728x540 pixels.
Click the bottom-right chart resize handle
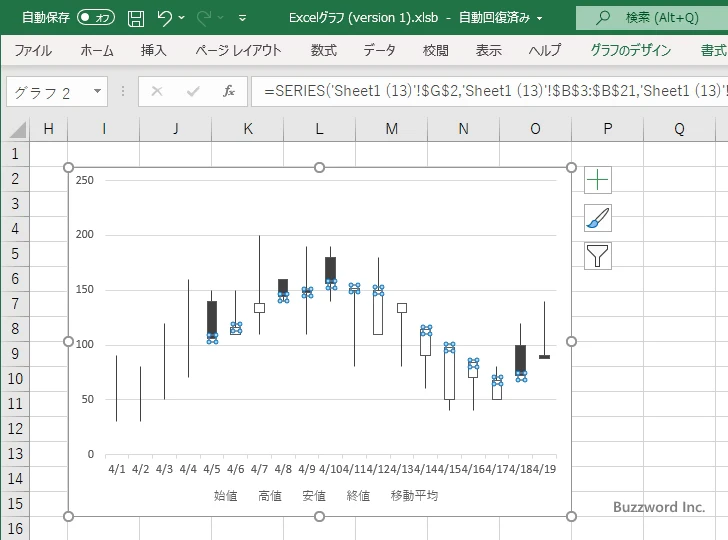572,516
